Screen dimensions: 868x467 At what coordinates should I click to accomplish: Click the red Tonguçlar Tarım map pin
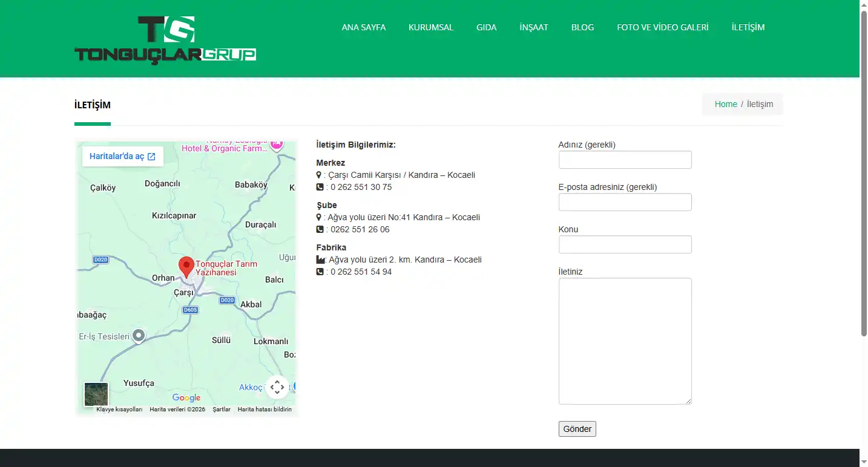(186, 267)
